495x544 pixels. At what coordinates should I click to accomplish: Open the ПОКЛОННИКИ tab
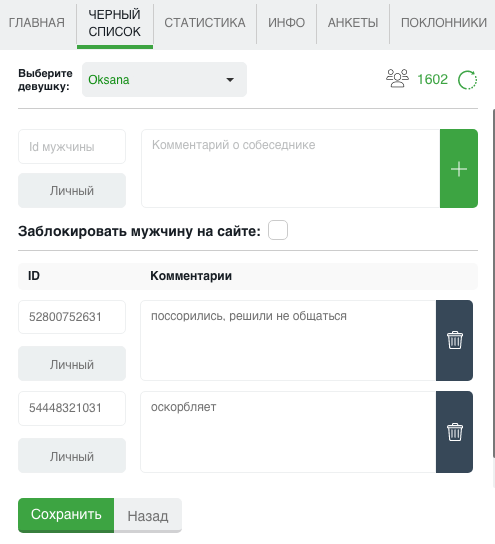[444, 23]
